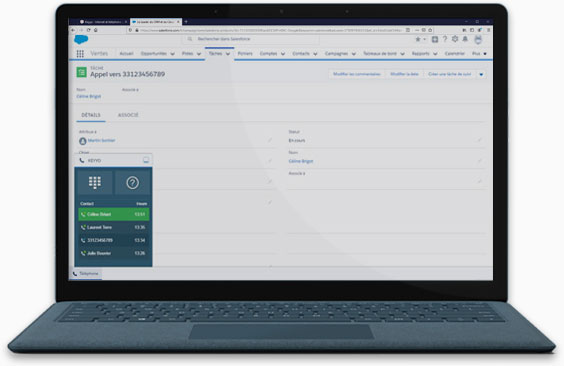Image resolution: width=564 pixels, height=366 pixels.
Task: Switch to the ASSOCIÉ tab
Action: point(128,115)
